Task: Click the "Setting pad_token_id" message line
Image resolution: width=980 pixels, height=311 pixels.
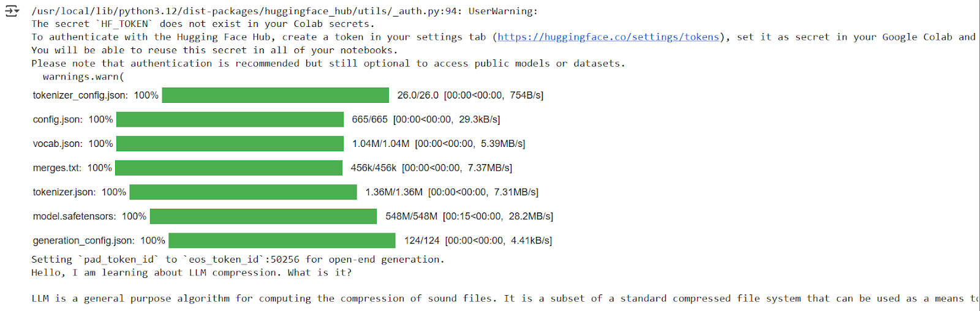Action: pyautogui.click(x=238, y=260)
